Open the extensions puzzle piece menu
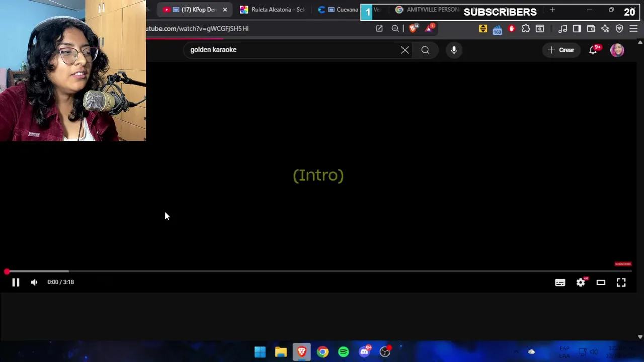Image resolution: width=644 pixels, height=362 pixels. [526, 29]
